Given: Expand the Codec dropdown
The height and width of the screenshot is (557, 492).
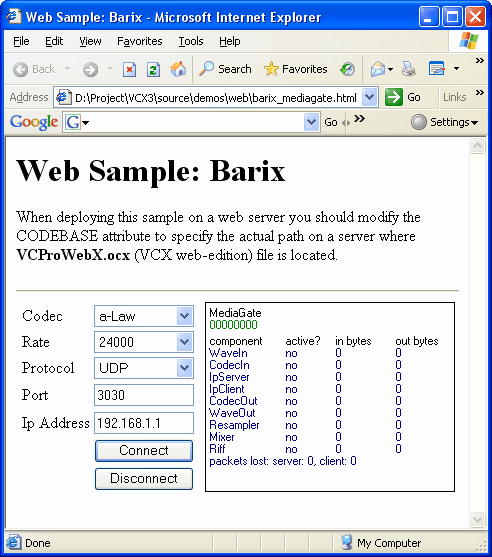Looking at the screenshot, I should [x=184, y=316].
